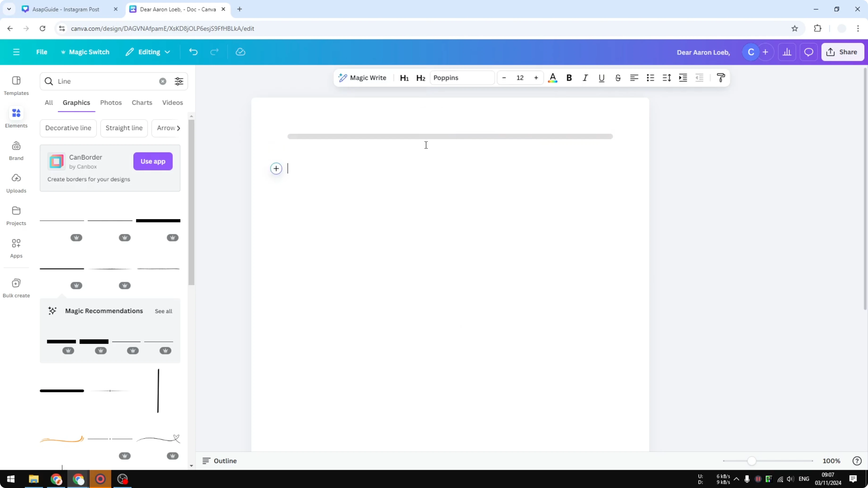The width and height of the screenshot is (868, 488).
Task: Click the Use app button for CanBorder
Action: tap(153, 161)
